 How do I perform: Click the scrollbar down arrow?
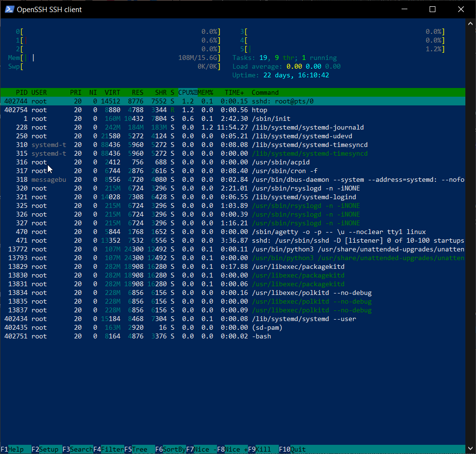point(470,448)
